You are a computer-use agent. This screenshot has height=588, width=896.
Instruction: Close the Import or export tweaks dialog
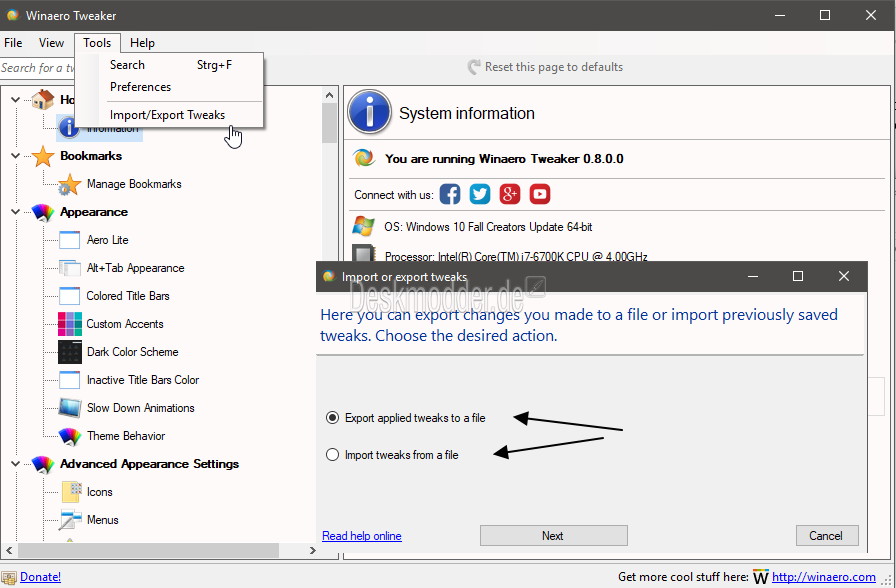pos(844,277)
